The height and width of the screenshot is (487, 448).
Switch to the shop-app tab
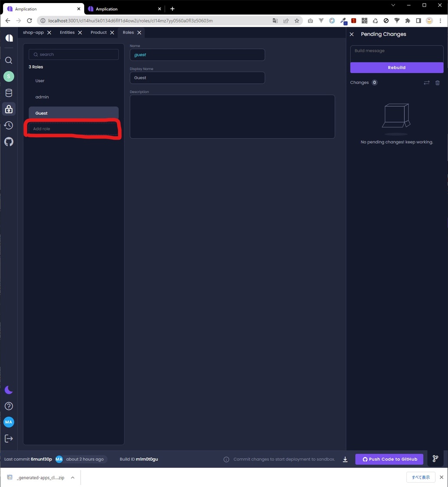point(33,32)
